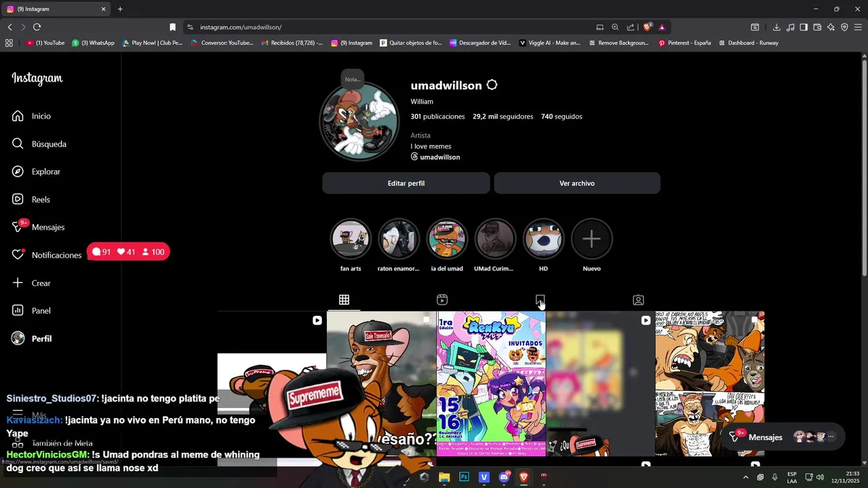868x488 pixels.
Task: Click the share page icon
Action: point(631,27)
